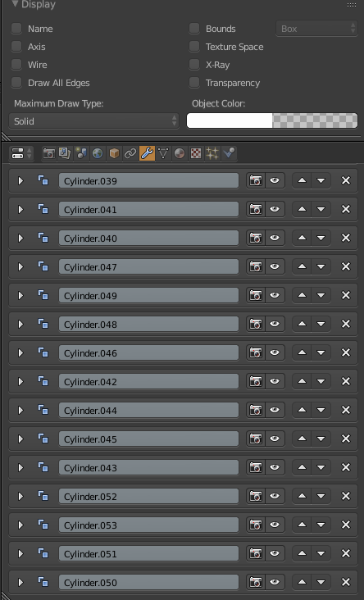Image resolution: width=364 pixels, height=600 pixels.
Task: Open the Object properties tab
Action: click(x=114, y=153)
